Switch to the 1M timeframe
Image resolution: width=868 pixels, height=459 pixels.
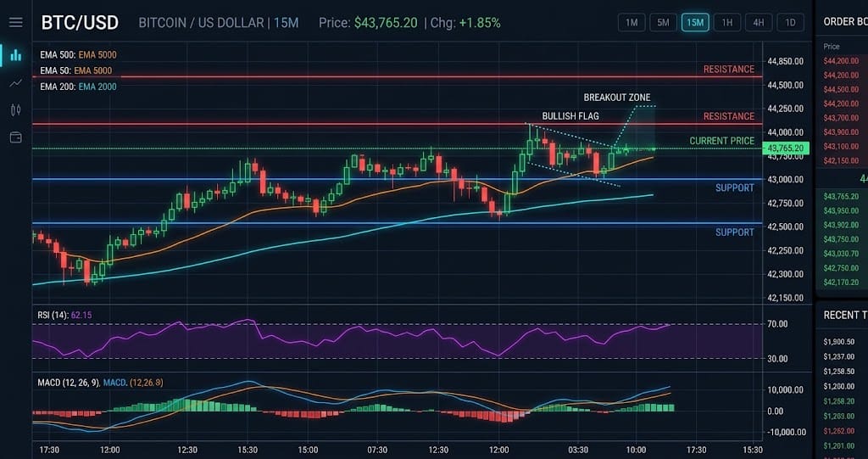[632, 23]
